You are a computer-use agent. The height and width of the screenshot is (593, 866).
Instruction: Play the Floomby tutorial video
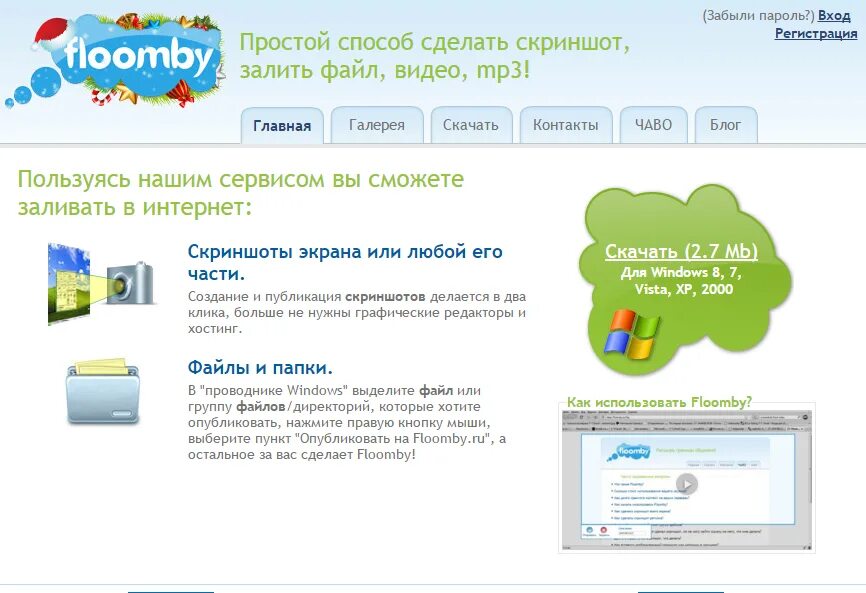687,484
